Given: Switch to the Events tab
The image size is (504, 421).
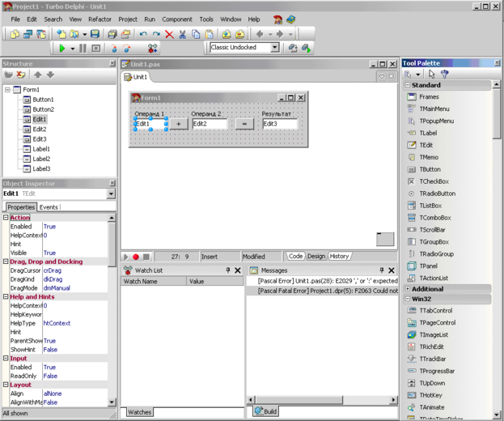Looking at the screenshot, I should [x=49, y=207].
